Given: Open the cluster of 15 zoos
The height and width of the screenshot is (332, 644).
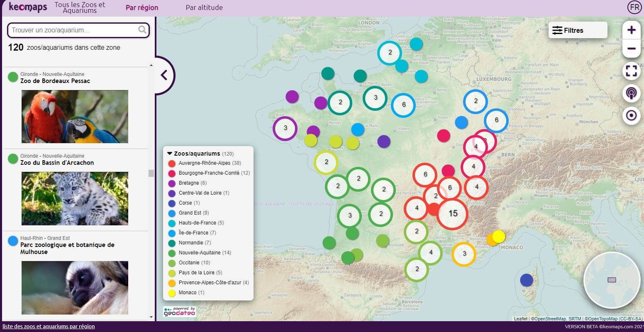Looking at the screenshot, I should tap(453, 213).
